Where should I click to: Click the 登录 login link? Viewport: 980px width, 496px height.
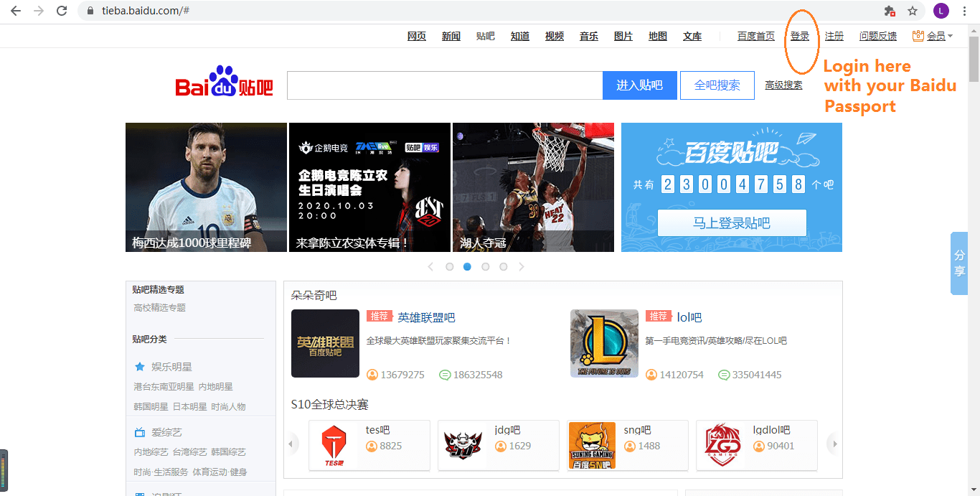tap(800, 36)
